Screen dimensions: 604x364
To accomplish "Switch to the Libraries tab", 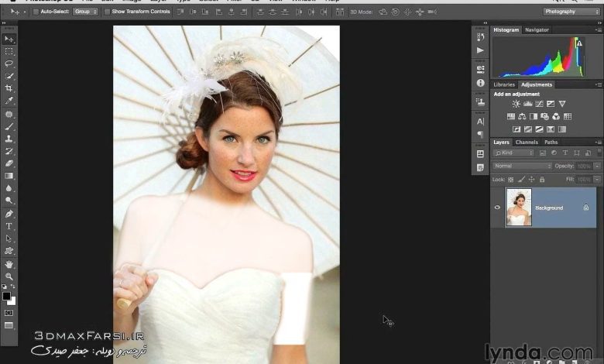I will [504, 84].
